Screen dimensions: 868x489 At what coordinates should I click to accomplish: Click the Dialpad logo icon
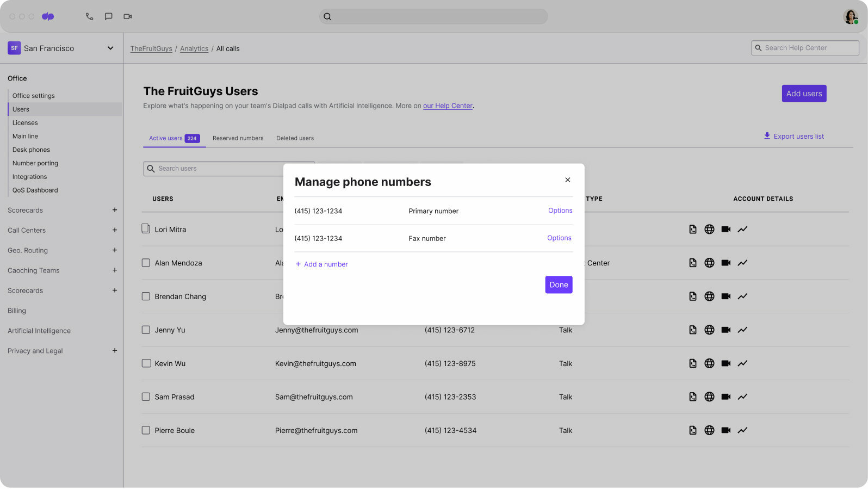(x=48, y=16)
